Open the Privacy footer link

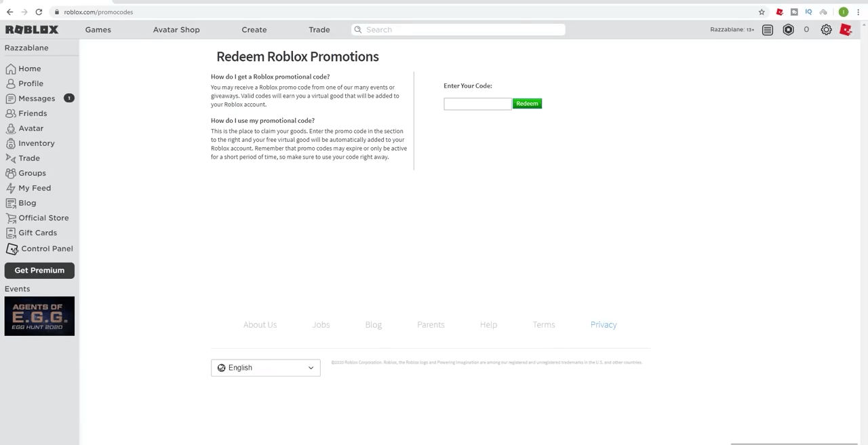click(604, 325)
